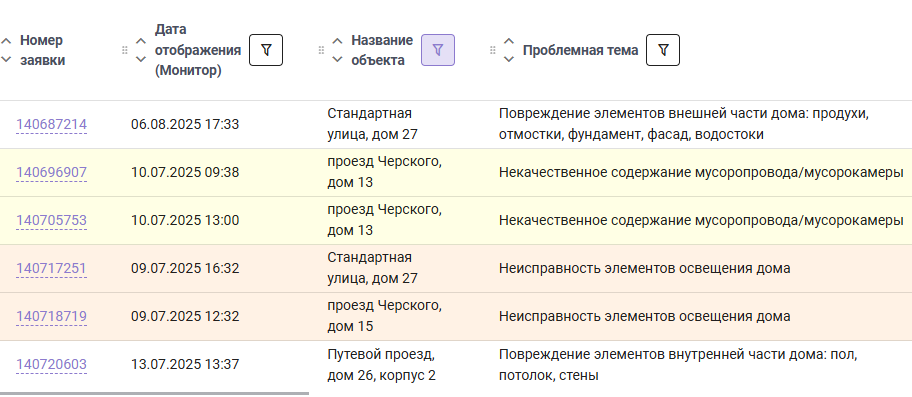This screenshot has width=912, height=397.
Task: Open filter for Дата отображения column
Action: pyautogui.click(x=266, y=50)
